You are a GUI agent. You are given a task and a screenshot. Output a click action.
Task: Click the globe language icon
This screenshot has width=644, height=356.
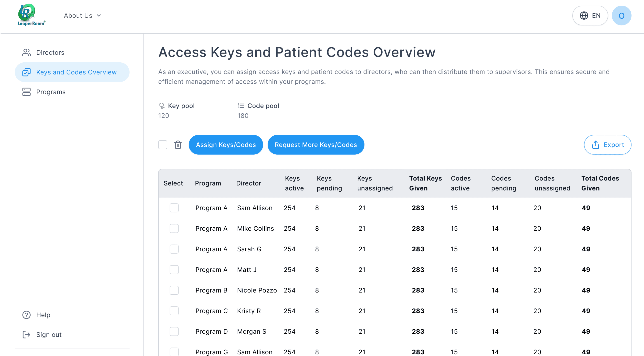584,15
